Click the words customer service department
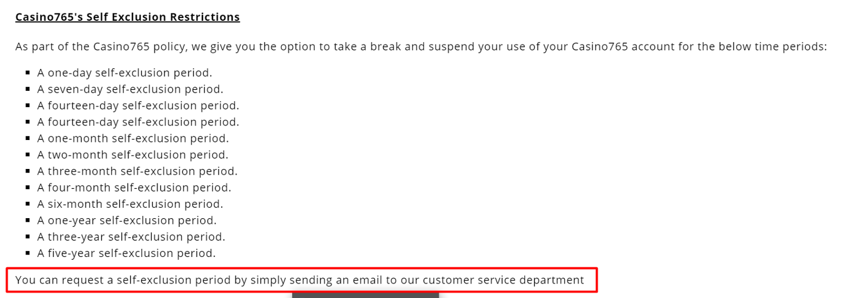The width and height of the screenshot is (868, 298). point(503,281)
